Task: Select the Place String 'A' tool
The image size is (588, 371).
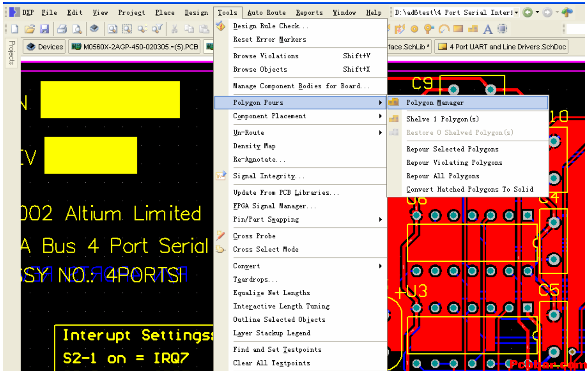Action: tap(488, 29)
